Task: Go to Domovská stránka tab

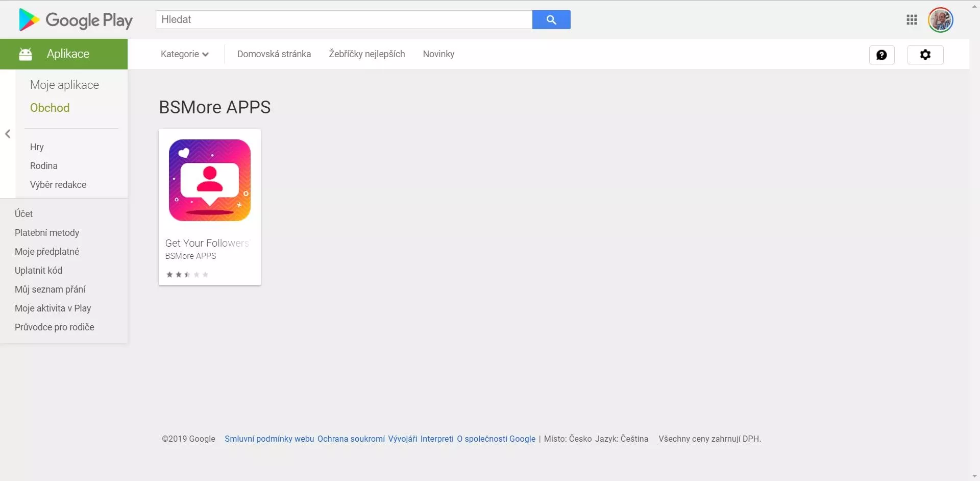Action: pos(274,54)
